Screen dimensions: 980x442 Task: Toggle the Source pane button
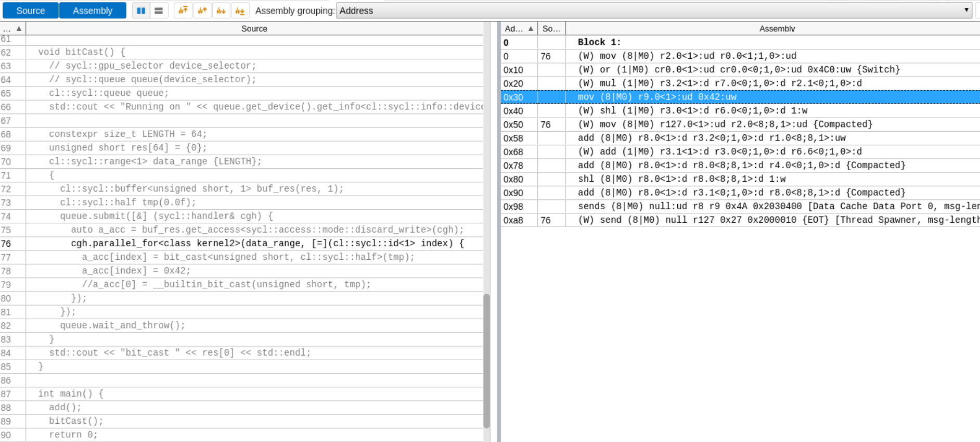30,10
